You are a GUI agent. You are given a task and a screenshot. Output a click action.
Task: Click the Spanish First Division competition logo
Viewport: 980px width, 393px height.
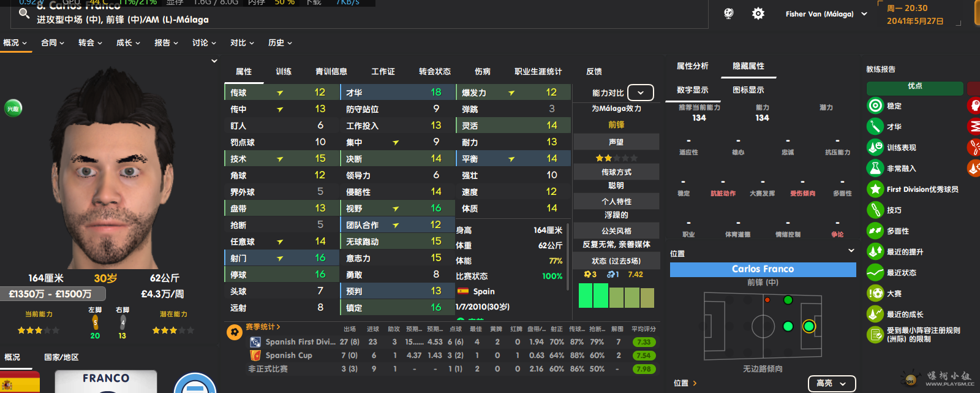tap(255, 342)
